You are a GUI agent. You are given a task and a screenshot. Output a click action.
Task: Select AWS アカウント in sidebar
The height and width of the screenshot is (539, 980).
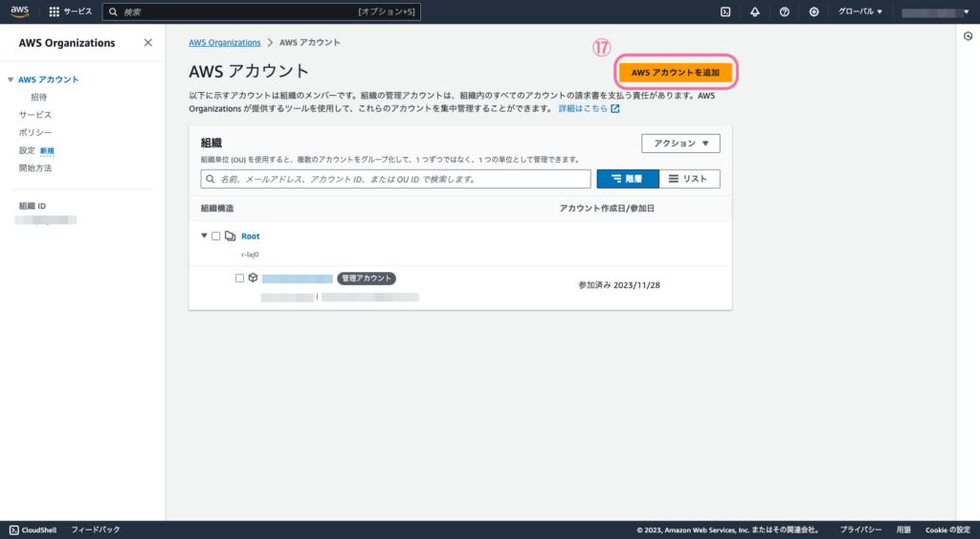pyautogui.click(x=48, y=79)
